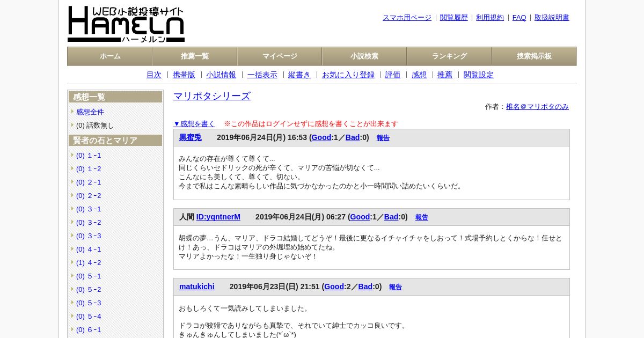Vote Bad on matukichi's review

pyautogui.click(x=365, y=287)
